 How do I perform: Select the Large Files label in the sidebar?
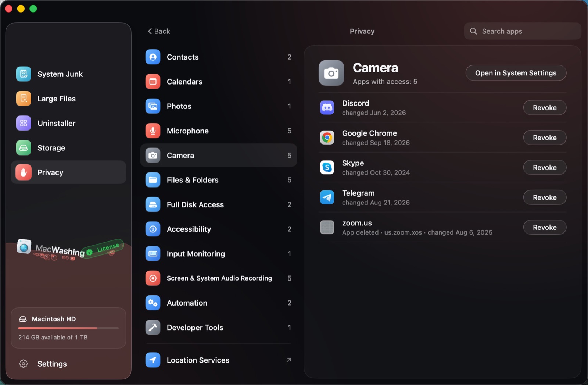pyautogui.click(x=56, y=99)
